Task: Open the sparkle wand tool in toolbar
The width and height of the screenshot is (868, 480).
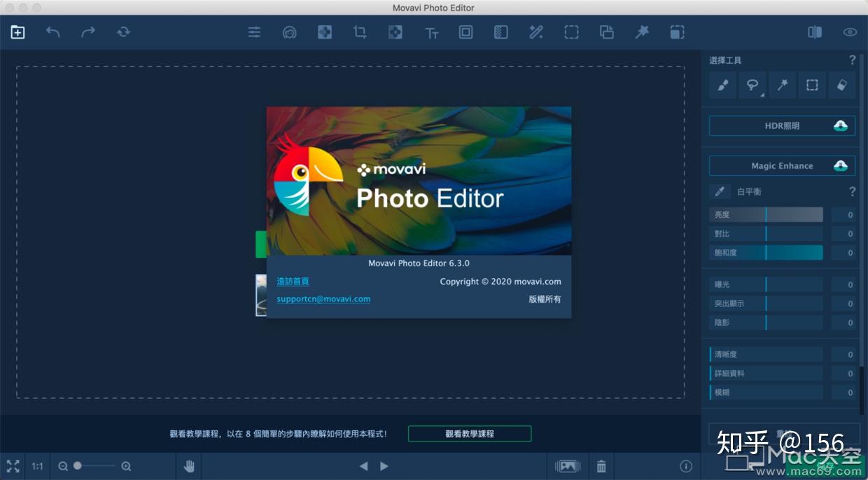Action: [642, 32]
